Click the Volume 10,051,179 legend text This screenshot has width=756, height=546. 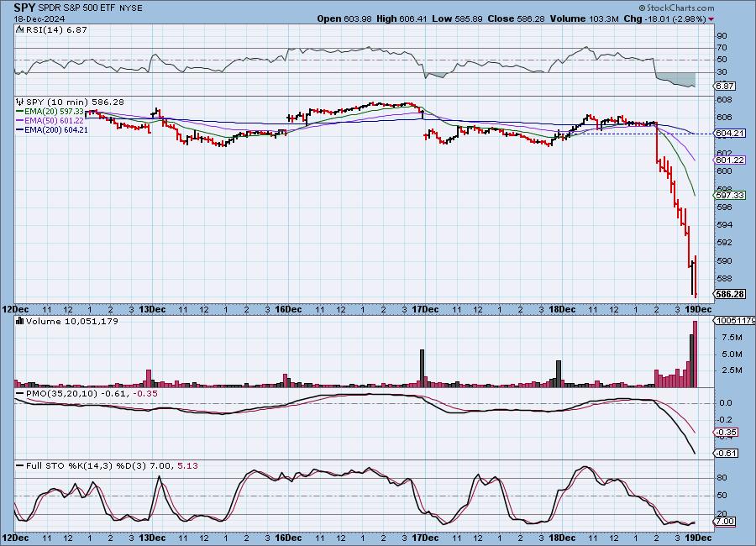pos(72,321)
